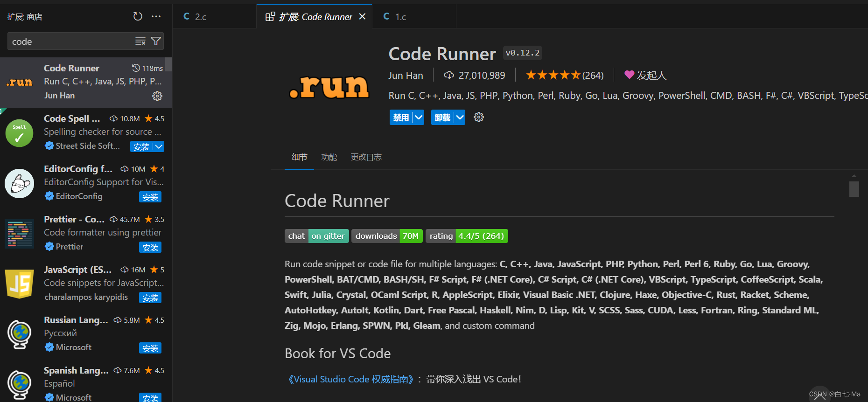Image resolution: width=868 pixels, height=402 pixels.
Task: Select the 更改日志 changelog tab
Action: [x=366, y=157]
